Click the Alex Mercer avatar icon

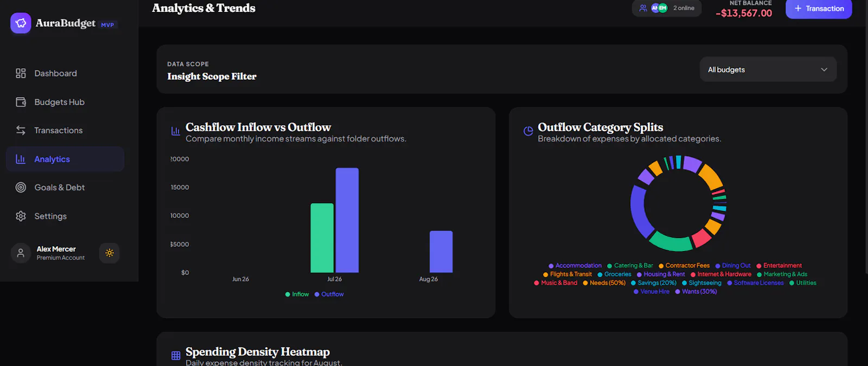click(21, 253)
